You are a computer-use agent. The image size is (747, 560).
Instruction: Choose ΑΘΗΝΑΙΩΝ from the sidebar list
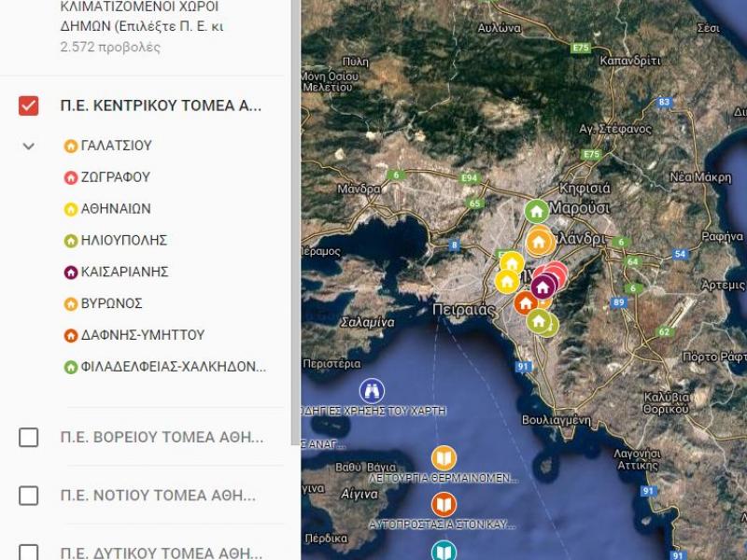pos(116,209)
